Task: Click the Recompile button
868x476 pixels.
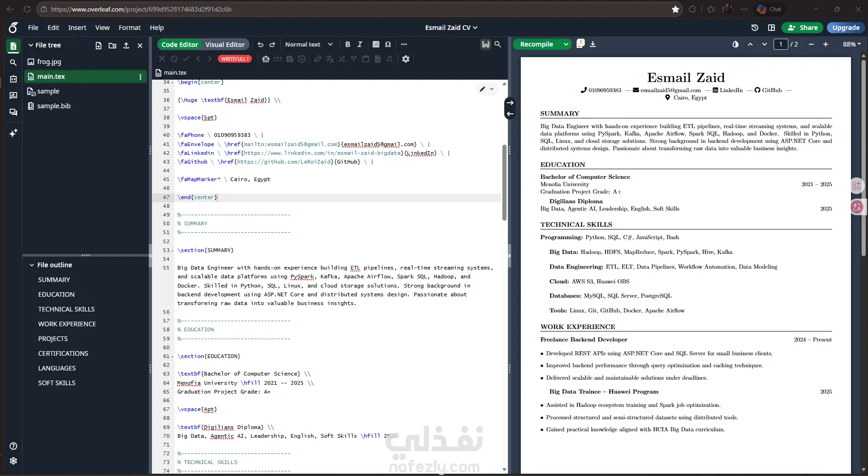Action: (x=536, y=44)
